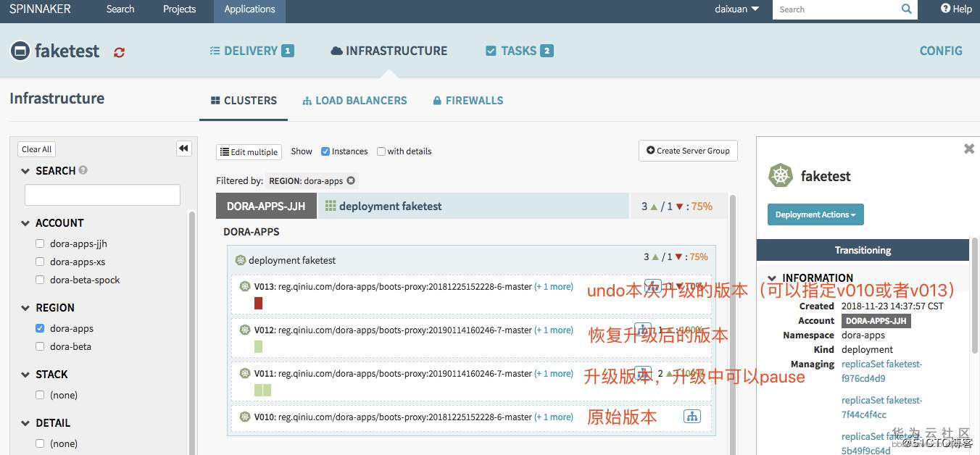Check the dora-apps-xs account filter

pos(41,262)
